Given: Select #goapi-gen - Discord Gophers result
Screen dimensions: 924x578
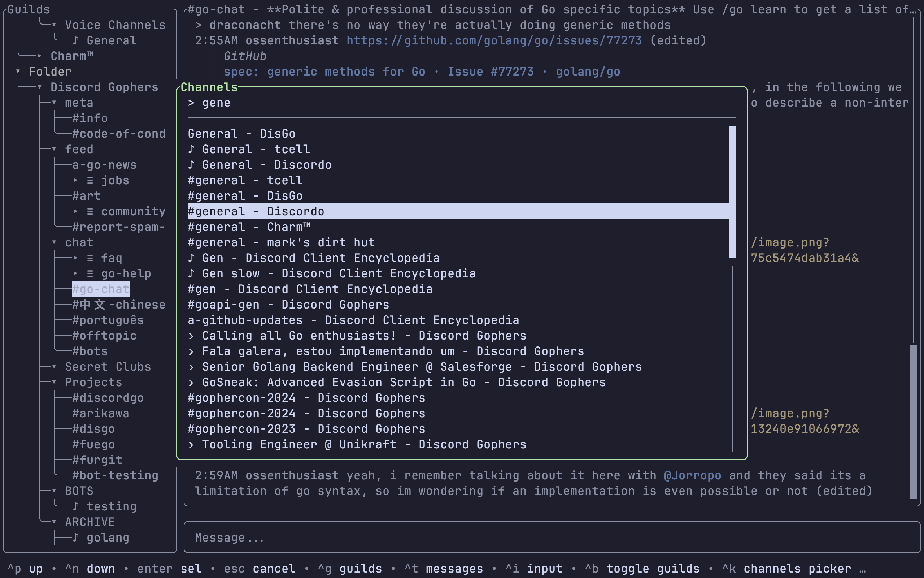Looking at the screenshot, I should point(458,305).
